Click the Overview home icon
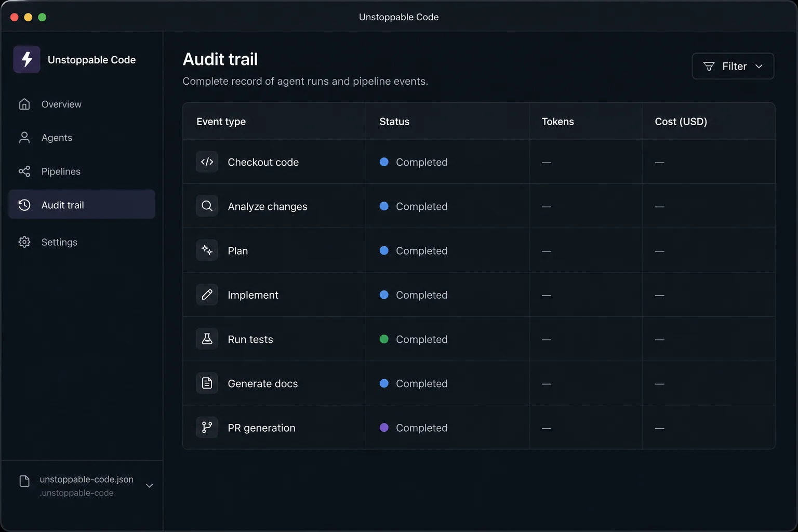 (24, 104)
